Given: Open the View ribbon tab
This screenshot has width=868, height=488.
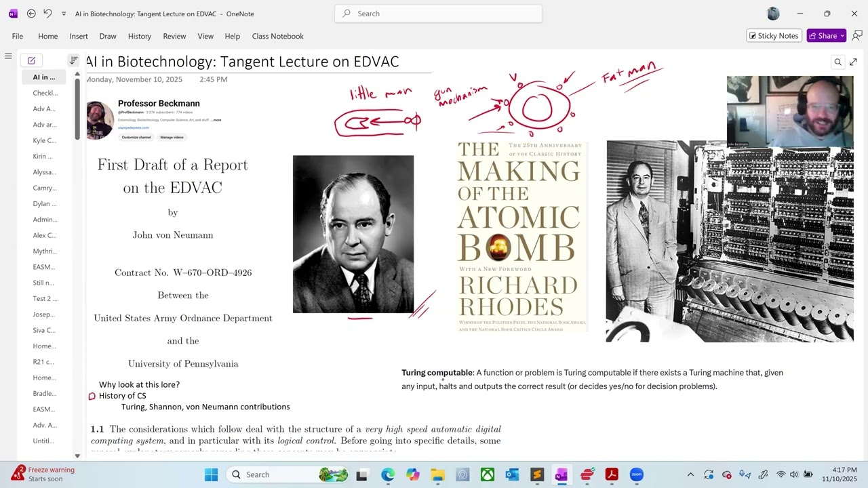Looking at the screenshot, I should point(205,36).
